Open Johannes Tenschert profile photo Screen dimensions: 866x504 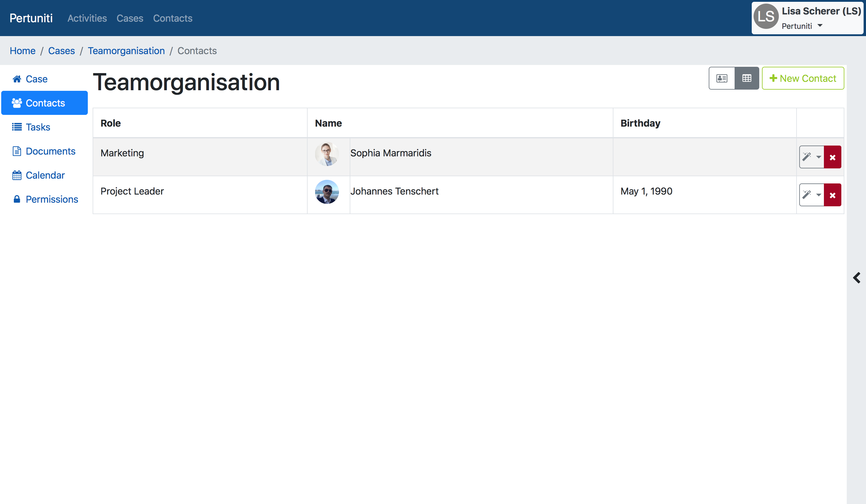[x=327, y=192]
